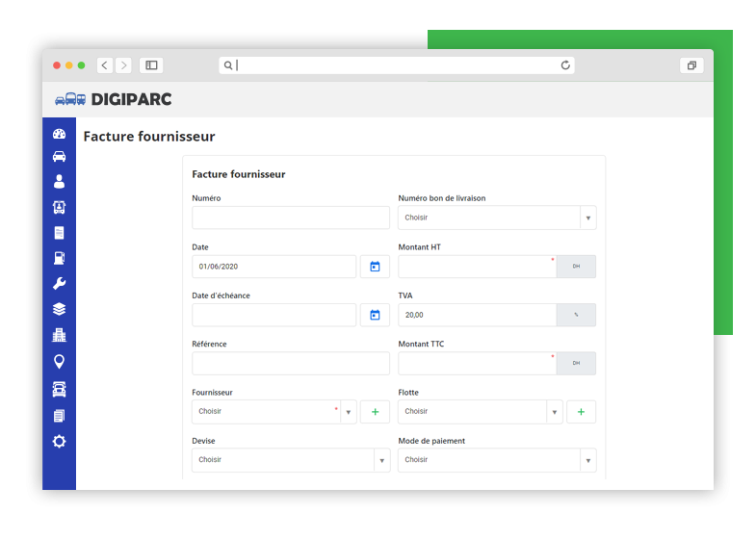Click into the Date d'échéance field
Image resolution: width=756 pixels, height=539 pixels.
pyautogui.click(x=274, y=315)
